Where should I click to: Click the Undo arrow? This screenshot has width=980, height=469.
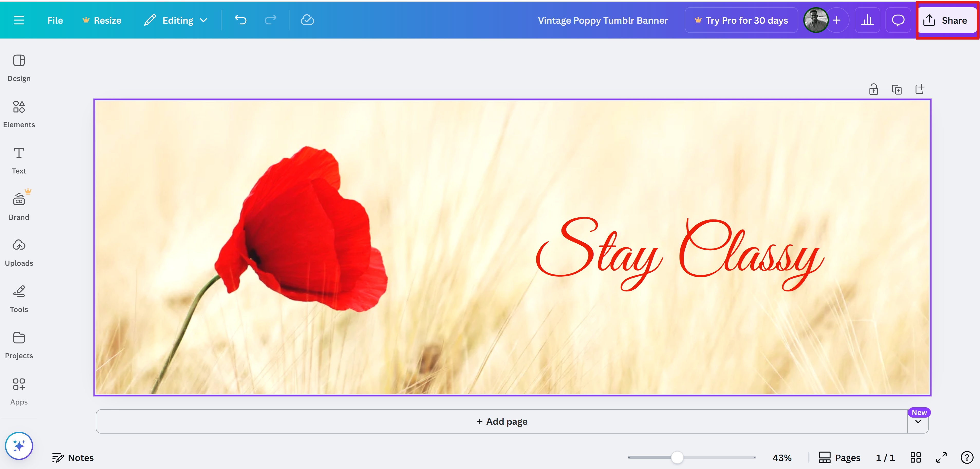click(x=240, y=20)
